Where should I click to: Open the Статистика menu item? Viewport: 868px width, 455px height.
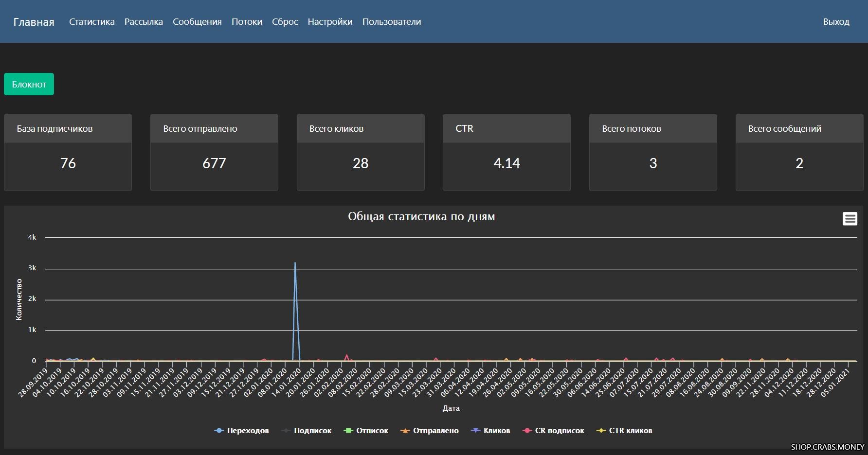[x=91, y=22]
